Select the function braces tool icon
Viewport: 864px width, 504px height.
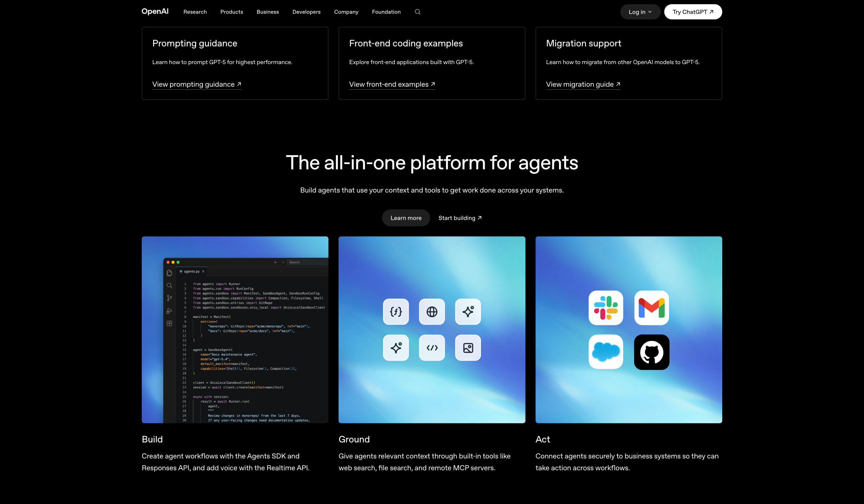396,312
